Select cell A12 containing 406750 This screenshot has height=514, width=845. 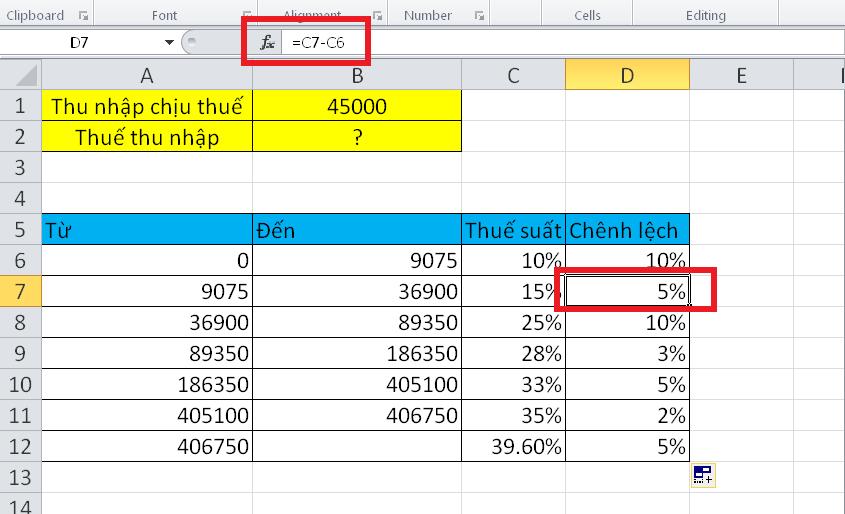point(147,446)
